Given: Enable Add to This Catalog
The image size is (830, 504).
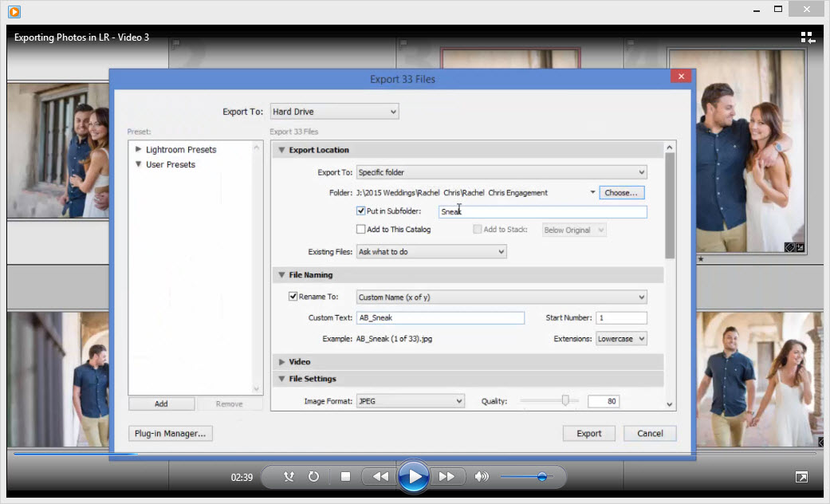Looking at the screenshot, I should (361, 229).
